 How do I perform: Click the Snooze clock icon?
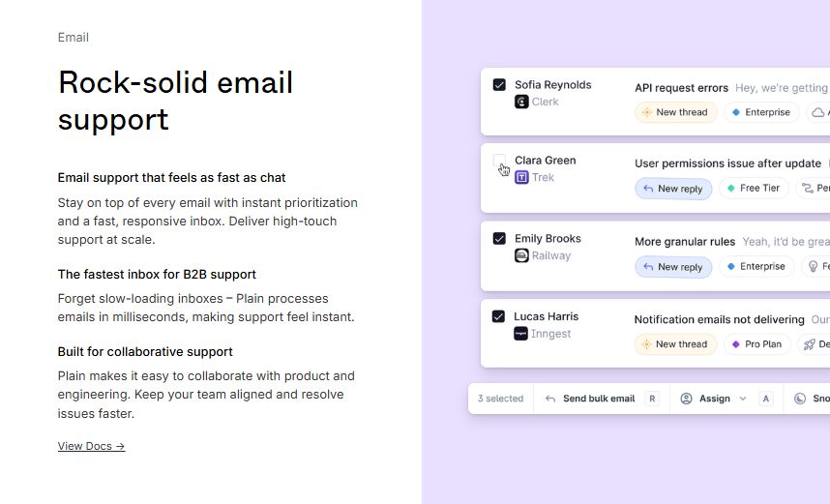point(800,399)
